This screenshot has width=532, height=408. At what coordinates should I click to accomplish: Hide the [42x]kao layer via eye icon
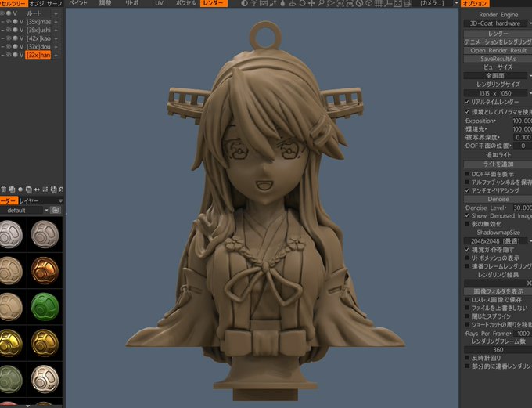coord(9,38)
